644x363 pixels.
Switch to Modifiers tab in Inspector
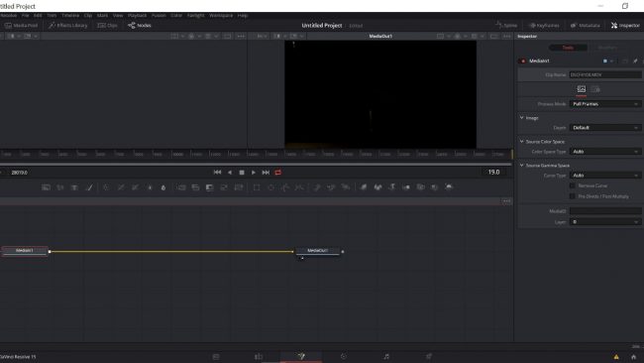607,48
